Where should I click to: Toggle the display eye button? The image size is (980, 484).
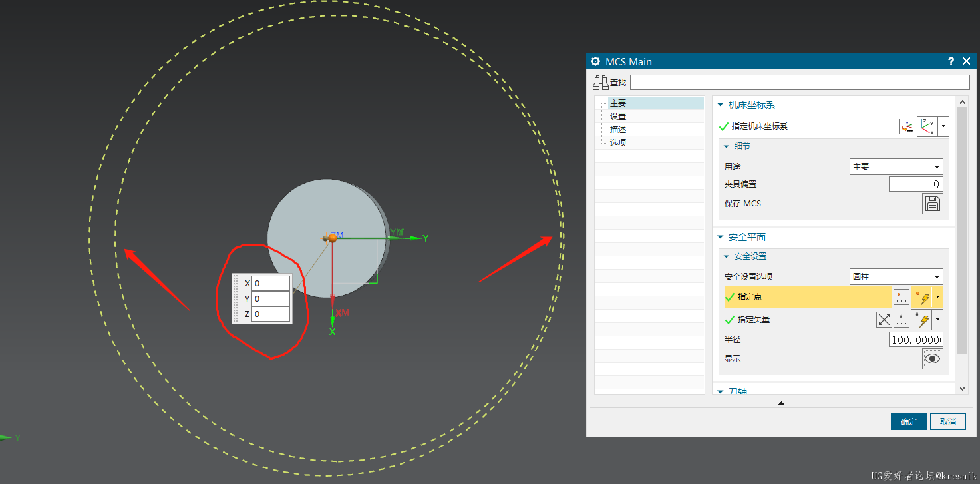tap(933, 359)
